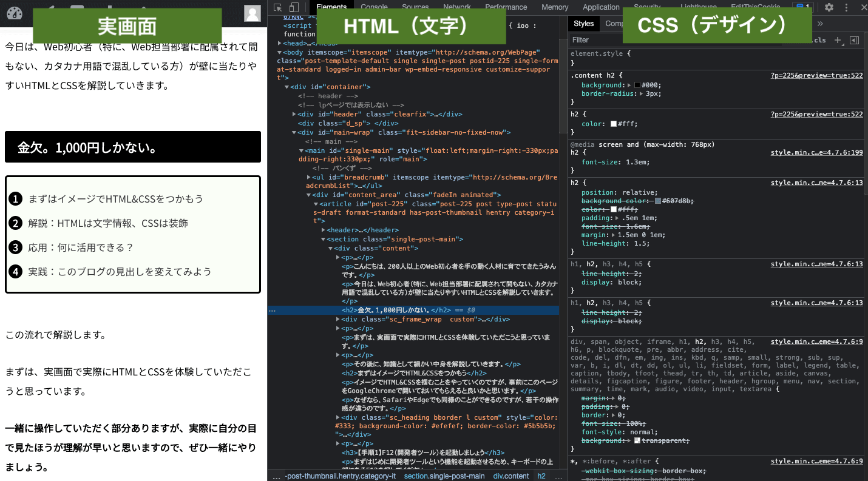The height and width of the screenshot is (481, 868).
Task: Expand the div id="header" node
Action: [x=294, y=114]
